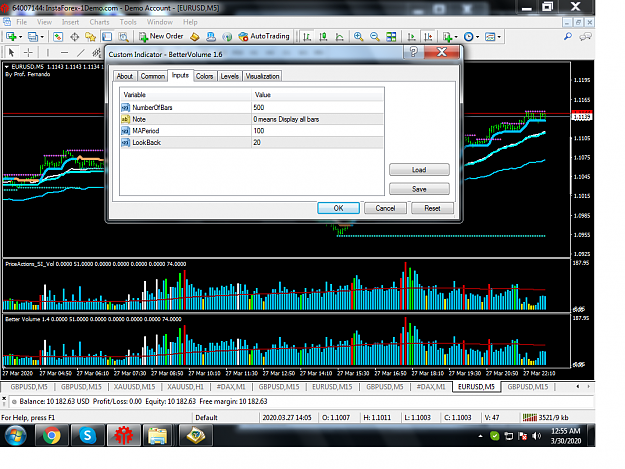Viewport: 625px width, 469px height.
Task: Toggle the Market Watch panel icon
Action: tap(58, 37)
